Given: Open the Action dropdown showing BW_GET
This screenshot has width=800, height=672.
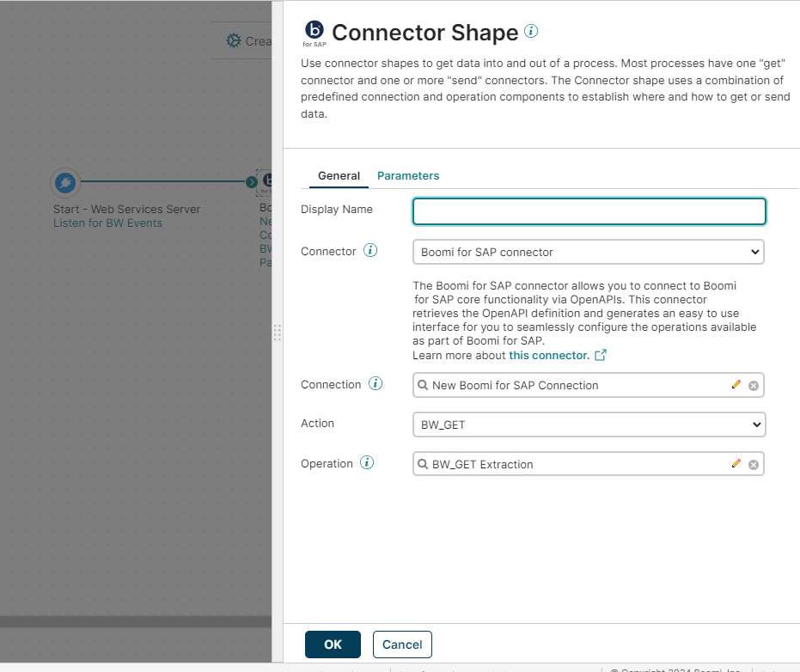Looking at the screenshot, I should point(588,425).
